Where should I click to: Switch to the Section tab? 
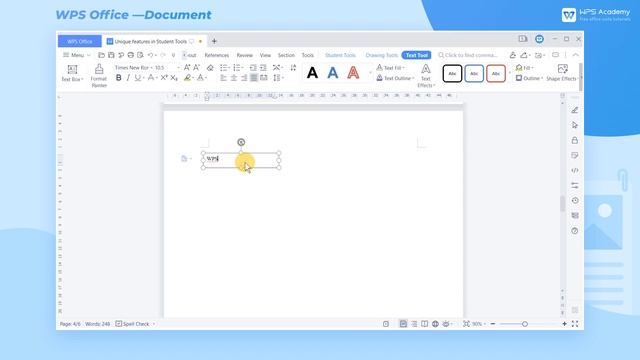click(x=286, y=55)
